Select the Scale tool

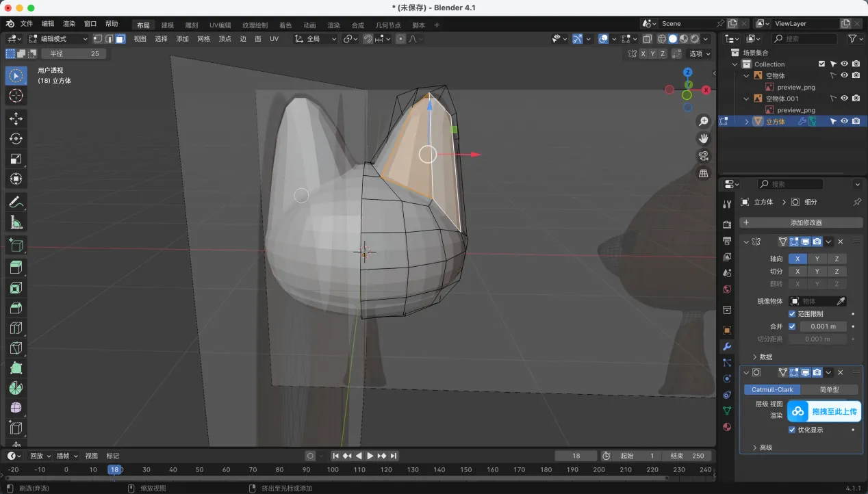pos(16,159)
